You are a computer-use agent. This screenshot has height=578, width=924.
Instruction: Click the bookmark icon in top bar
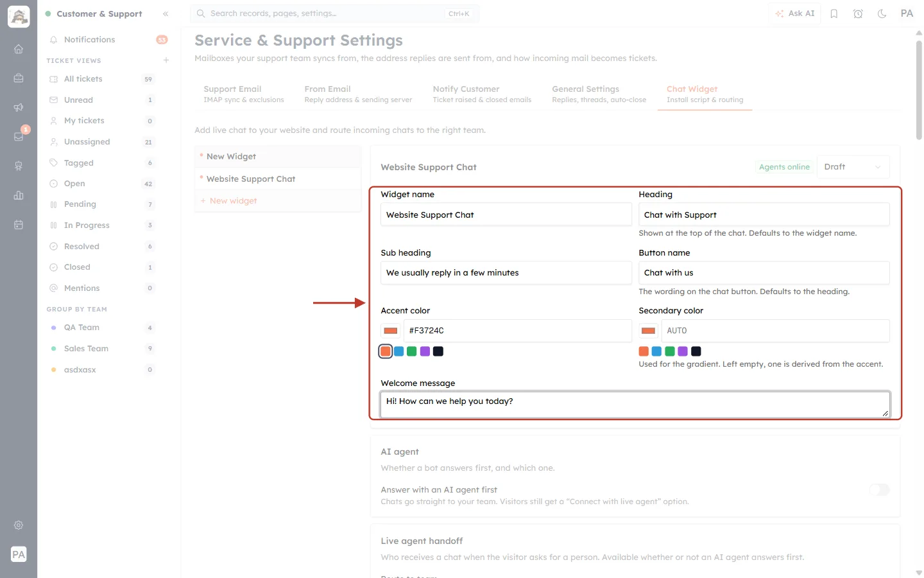(x=834, y=13)
